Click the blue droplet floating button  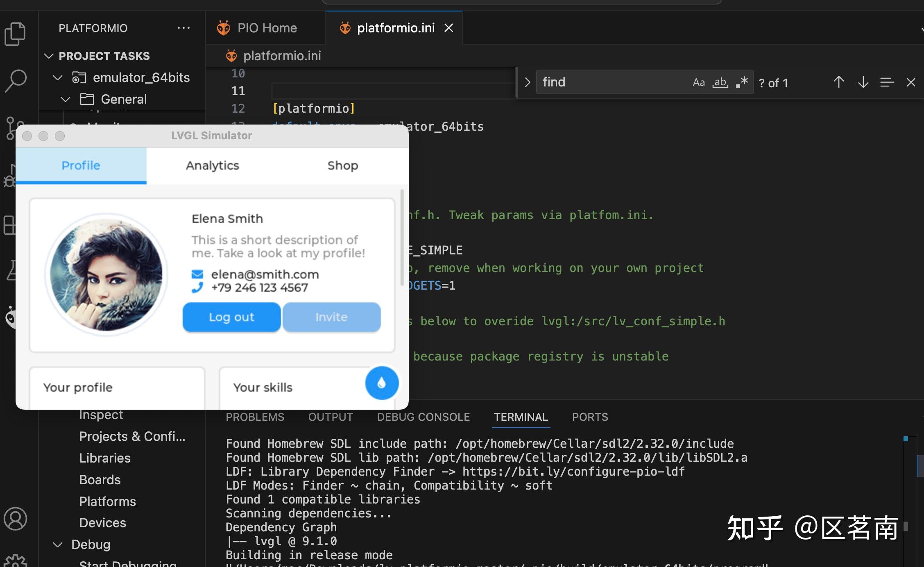(382, 383)
